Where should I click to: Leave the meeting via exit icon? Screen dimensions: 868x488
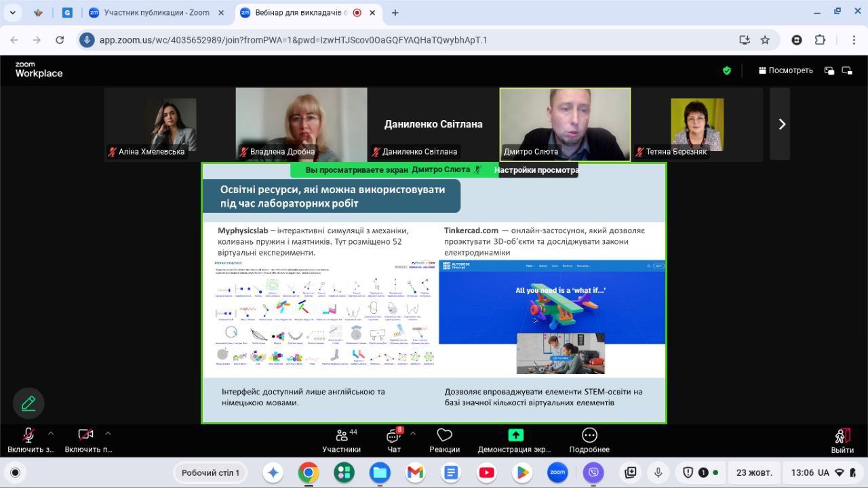[842, 436]
